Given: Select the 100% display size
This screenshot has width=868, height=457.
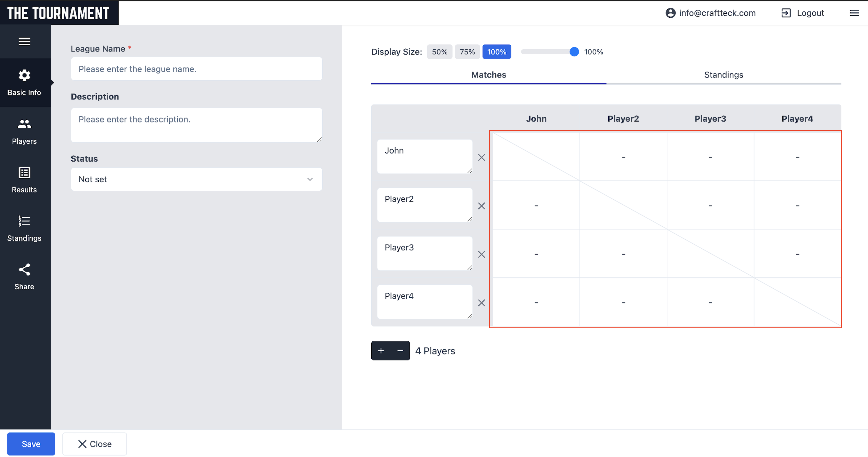Looking at the screenshot, I should click(496, 52).
